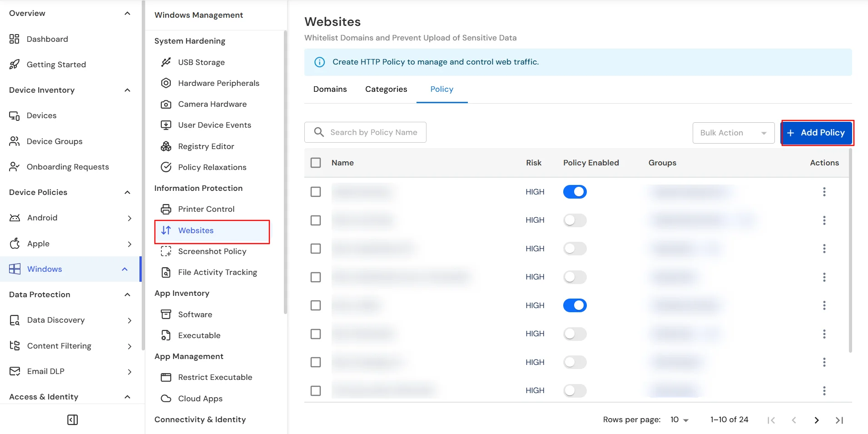Click the Email DLP icon

[15, 371]
